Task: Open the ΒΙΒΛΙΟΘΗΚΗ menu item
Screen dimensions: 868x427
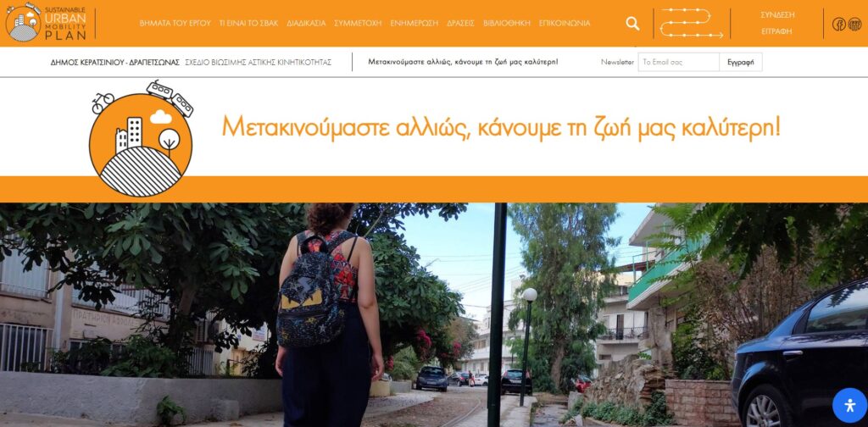Action: pyautogui.click(x=507, y=23)
